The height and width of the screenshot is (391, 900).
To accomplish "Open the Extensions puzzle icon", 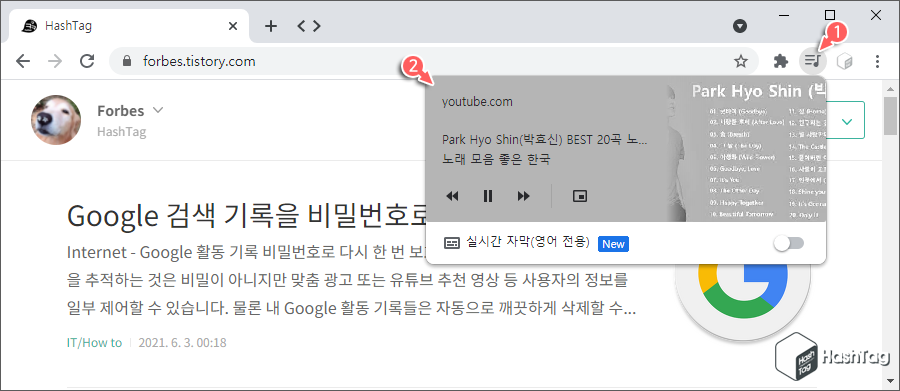I will click(x=781, y=61).
